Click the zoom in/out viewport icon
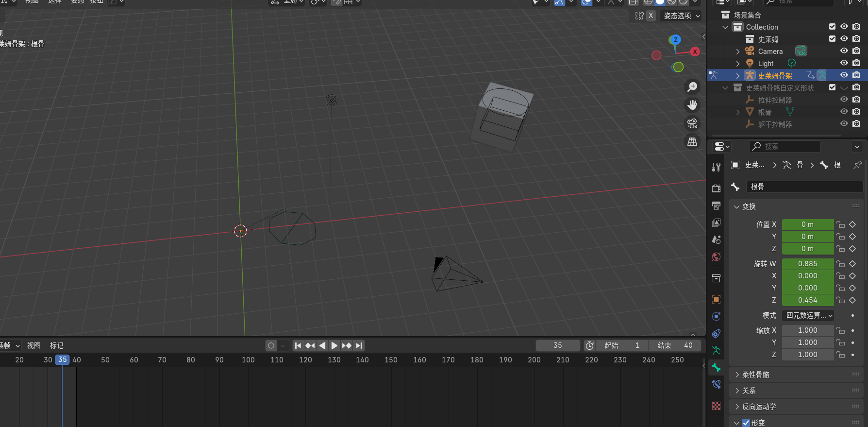868x427 pixels. 692,87
